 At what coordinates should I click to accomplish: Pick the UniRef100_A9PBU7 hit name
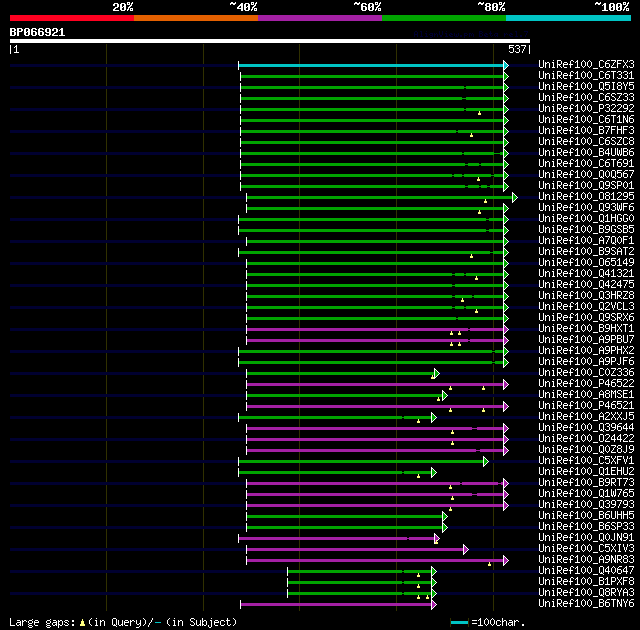click(586, 340)
